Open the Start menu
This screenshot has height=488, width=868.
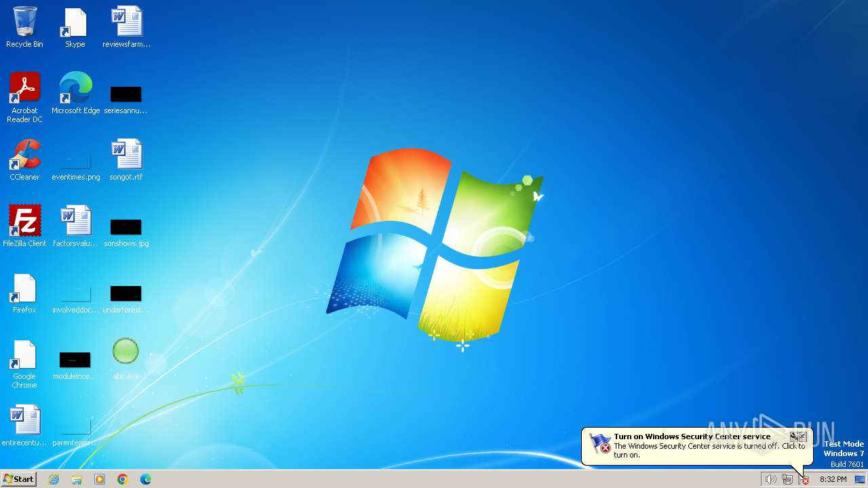(x=18, y=479)
